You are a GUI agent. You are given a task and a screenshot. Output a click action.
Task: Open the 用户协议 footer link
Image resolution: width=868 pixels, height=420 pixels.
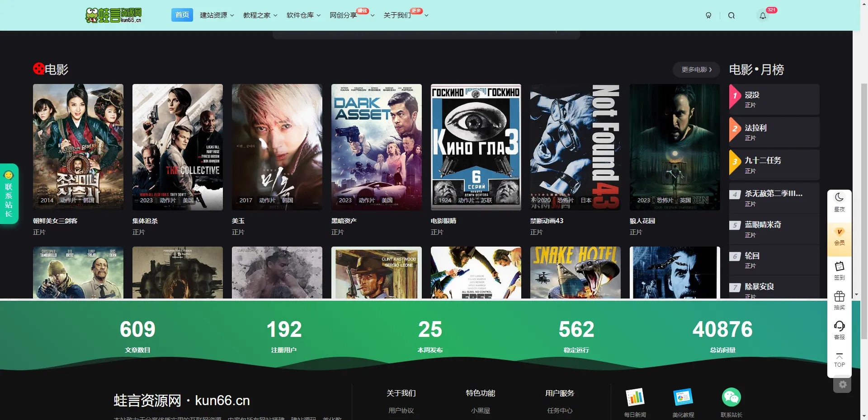(401, 411)
